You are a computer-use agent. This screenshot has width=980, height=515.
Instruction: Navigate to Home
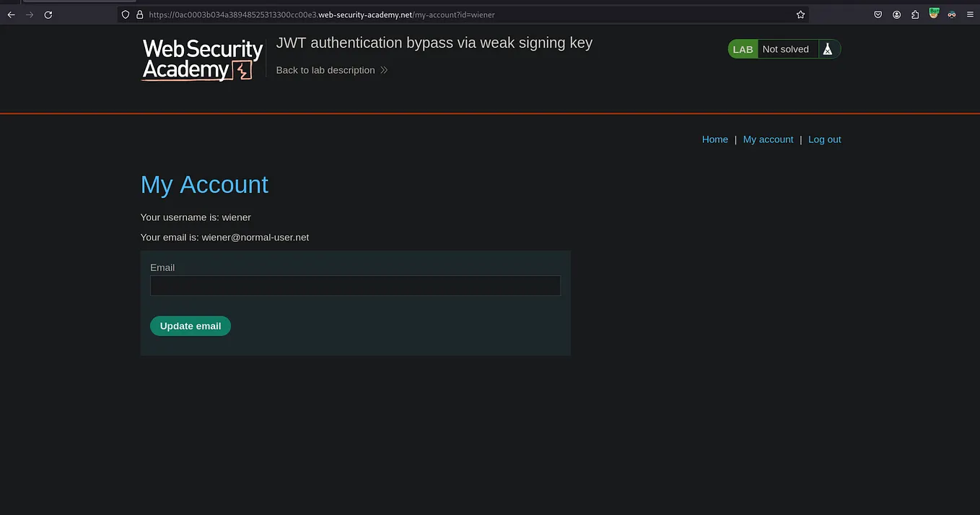point(714,139)
